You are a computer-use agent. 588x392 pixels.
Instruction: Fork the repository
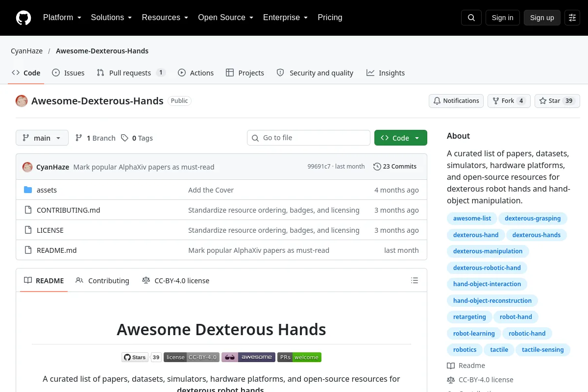(509, 101)
